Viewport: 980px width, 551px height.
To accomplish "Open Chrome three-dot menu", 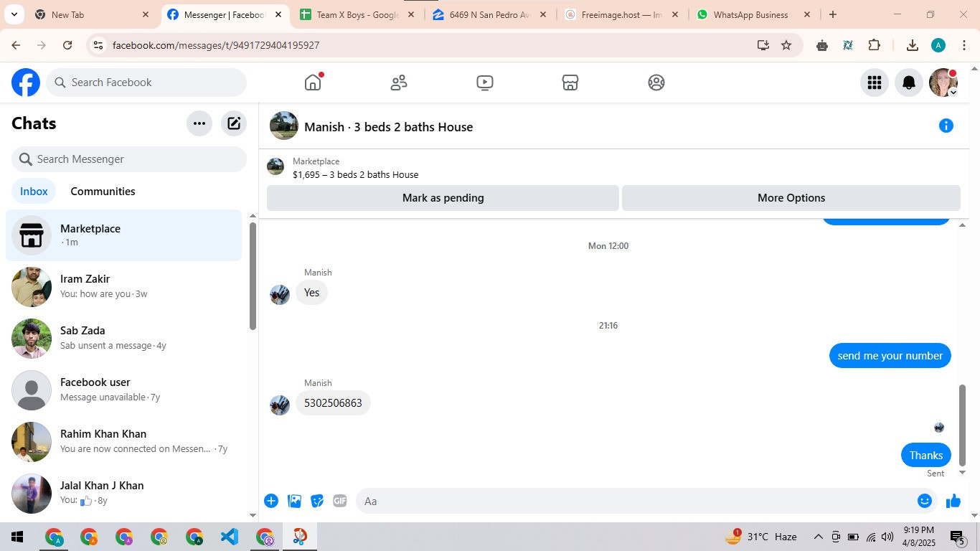I will [x=964, y=45].
